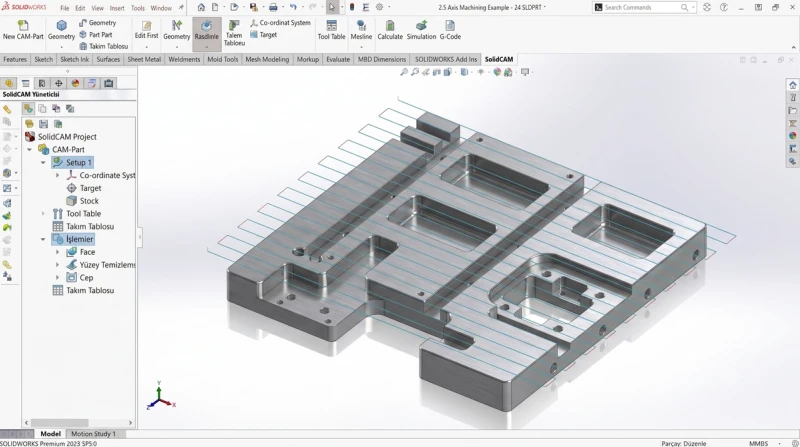Image resolution: width=800 pixels, height=447 pixels.
Task: Click the Save icon in the title toolbar
Action: pos(253,7)
